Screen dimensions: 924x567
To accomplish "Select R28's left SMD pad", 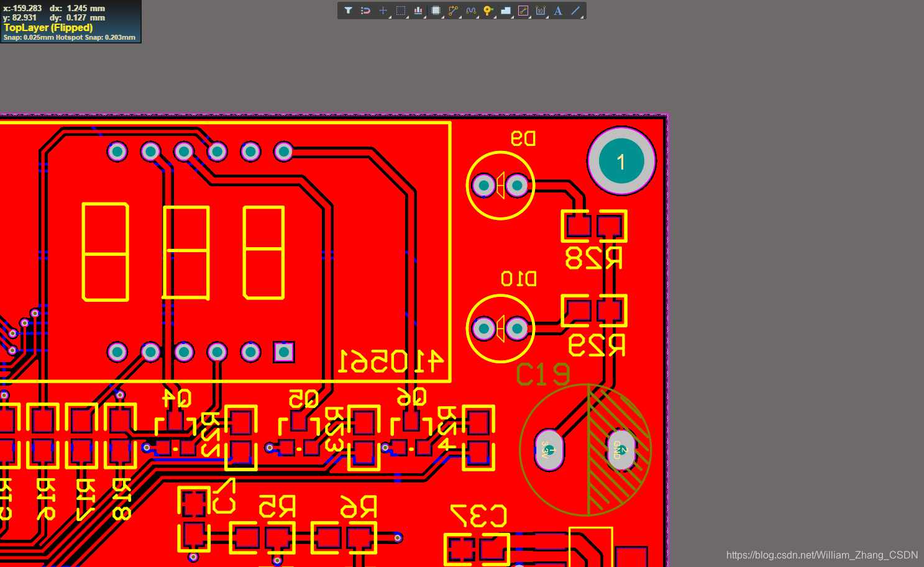I will [x=579, y=226].
